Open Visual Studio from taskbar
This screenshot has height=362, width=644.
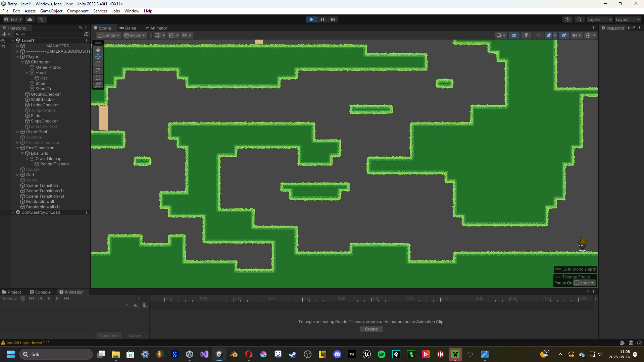coord(204,354)
